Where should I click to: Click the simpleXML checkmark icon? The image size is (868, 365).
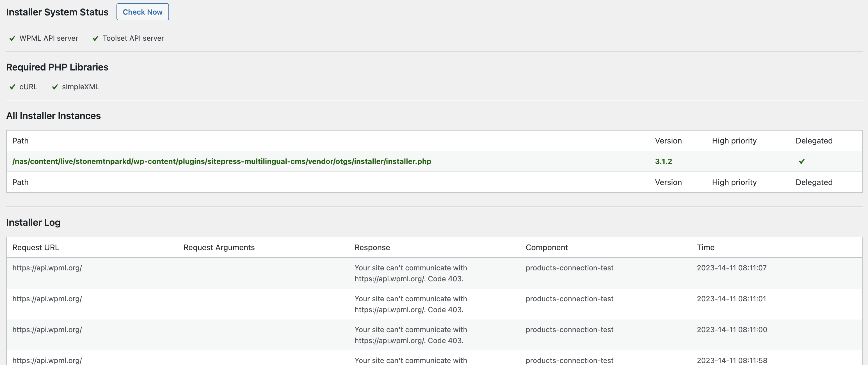tap(55, 87)
